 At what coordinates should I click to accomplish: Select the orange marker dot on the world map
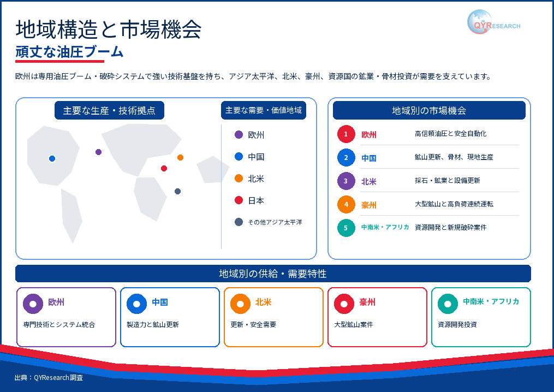[180, 157]
